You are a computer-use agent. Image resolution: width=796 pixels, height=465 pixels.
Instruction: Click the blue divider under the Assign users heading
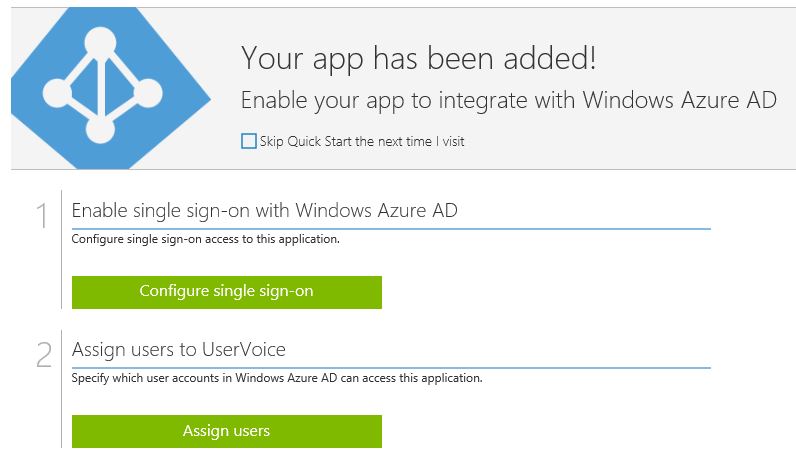point(391,368)
